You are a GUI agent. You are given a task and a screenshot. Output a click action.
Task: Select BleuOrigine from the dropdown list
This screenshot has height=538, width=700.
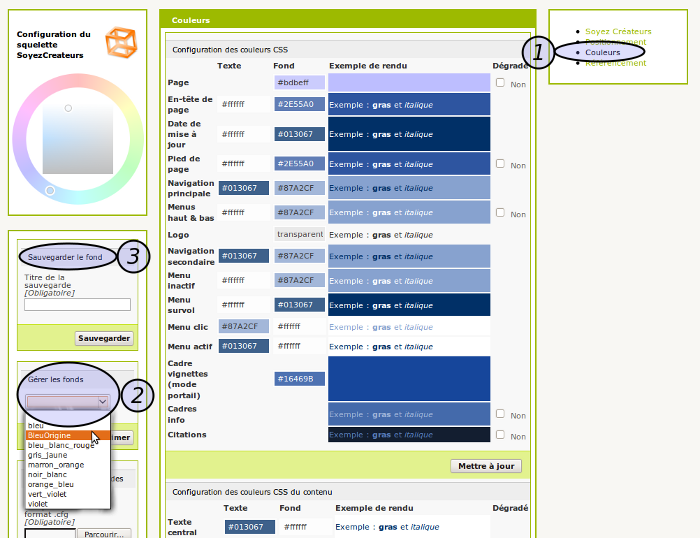[53, 435]
